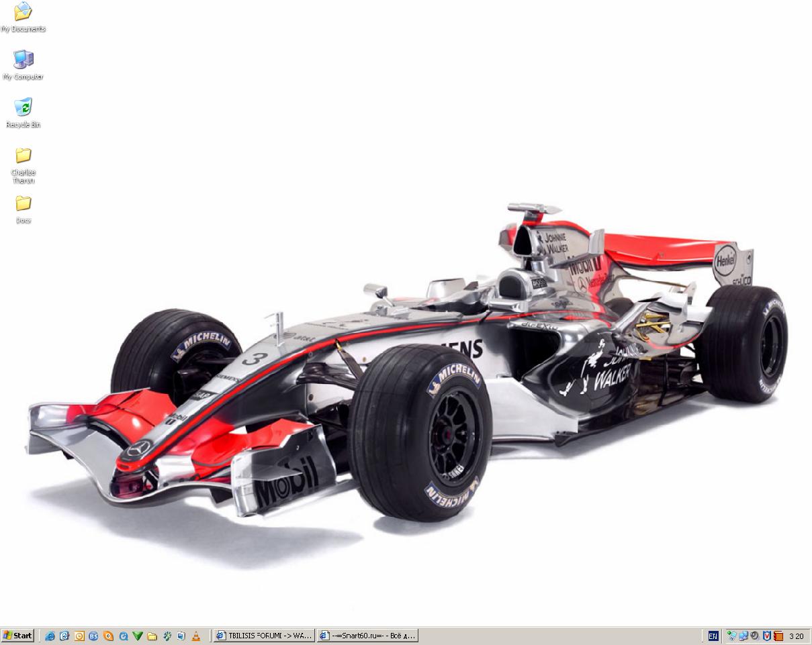Screen dimensions: 812x645
Task: Select the My Computer desktop icon
Action: pos(23,64)
